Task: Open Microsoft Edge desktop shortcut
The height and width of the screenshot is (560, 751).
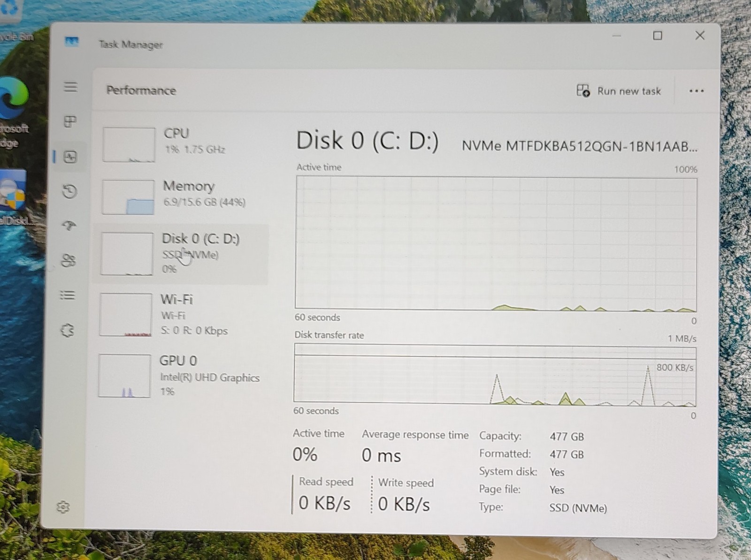Action: (14, 113)
